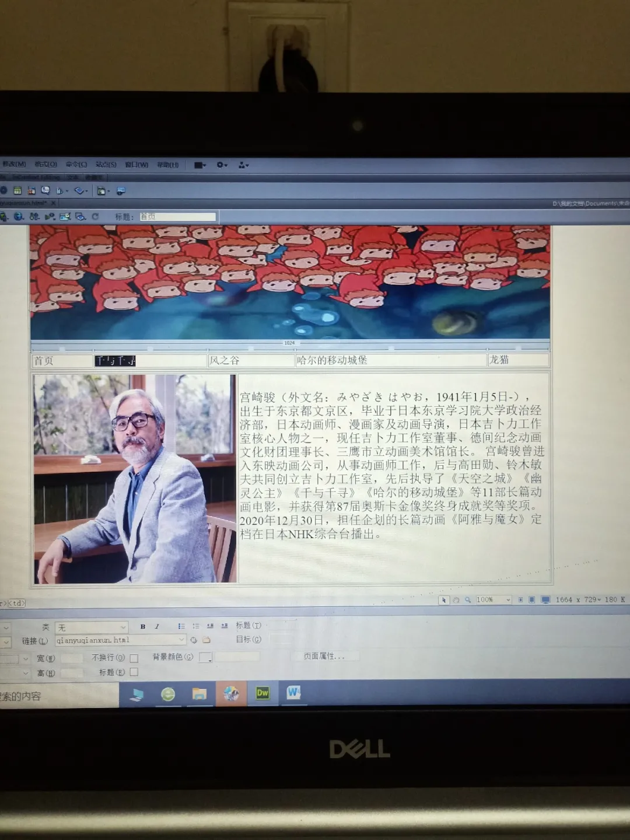Open File Explorer on the taskbar
The image size is (630, 840).
(x=199, y=693)
